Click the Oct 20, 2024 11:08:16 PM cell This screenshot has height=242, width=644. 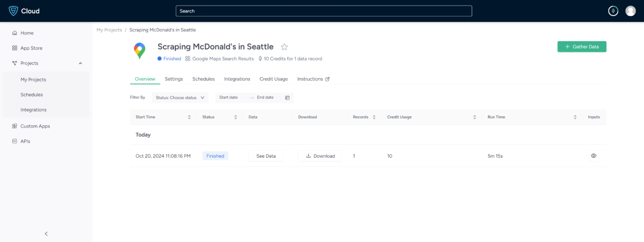pos(163,156)
